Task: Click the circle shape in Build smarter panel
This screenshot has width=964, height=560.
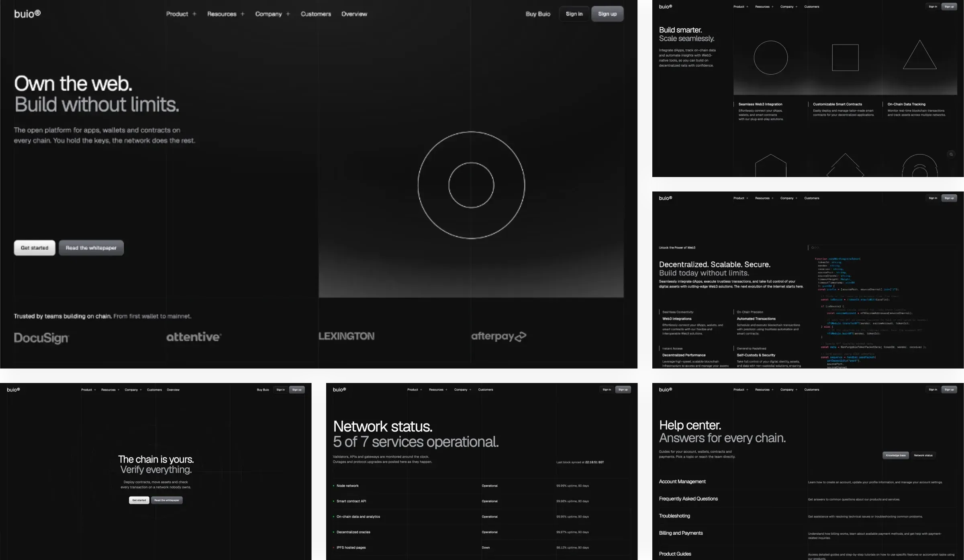Action: coord(770,57)
